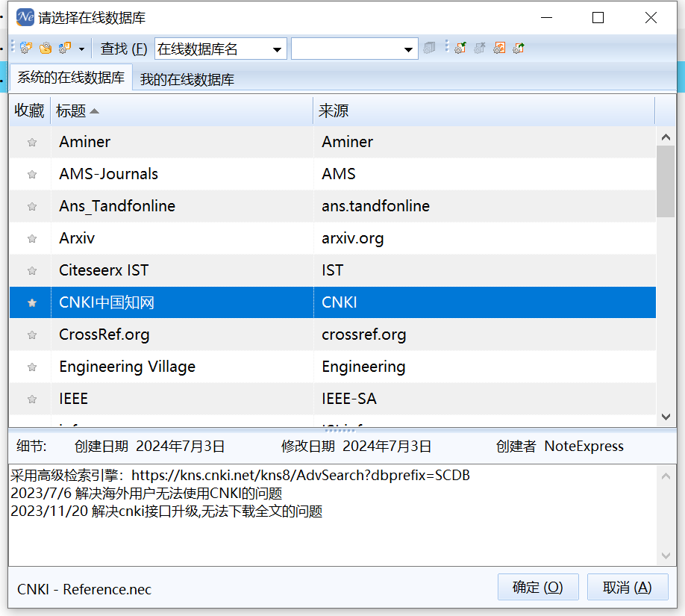Cancel with the 取消 (A) button
685x616 pixels.
628,587
